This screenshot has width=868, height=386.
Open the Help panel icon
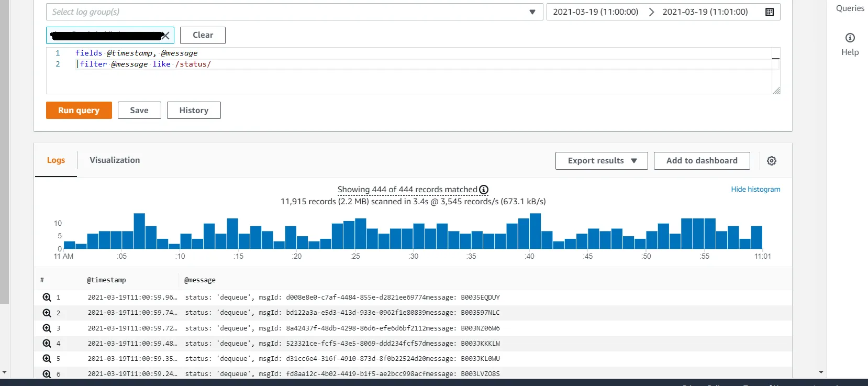tap(850, 38)
